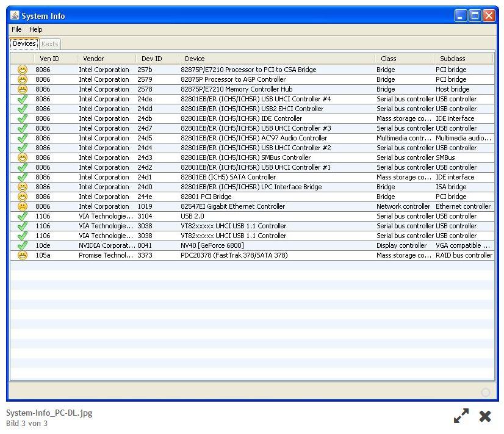Viewport: 504px width, 434px height.
Task: Click the Dev ID value '0041'
Action: coord(145,245)
